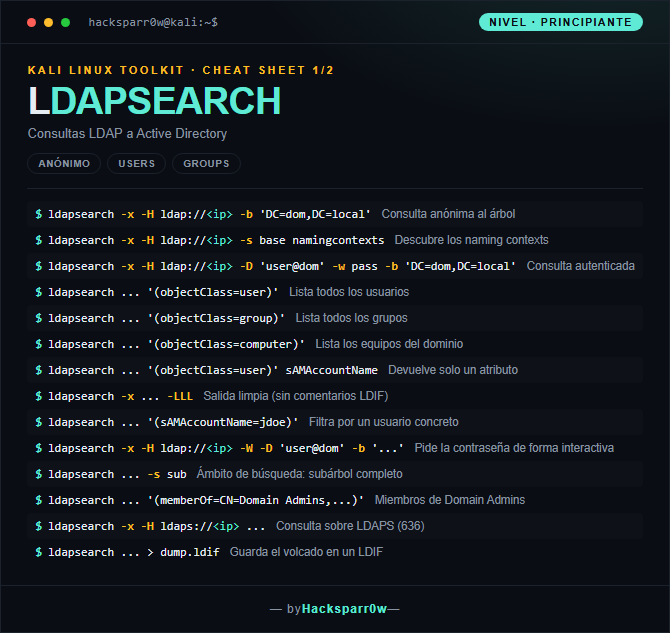
Task: Click subtitle Consultas LDAP a Active Directory
Action: 127,133
